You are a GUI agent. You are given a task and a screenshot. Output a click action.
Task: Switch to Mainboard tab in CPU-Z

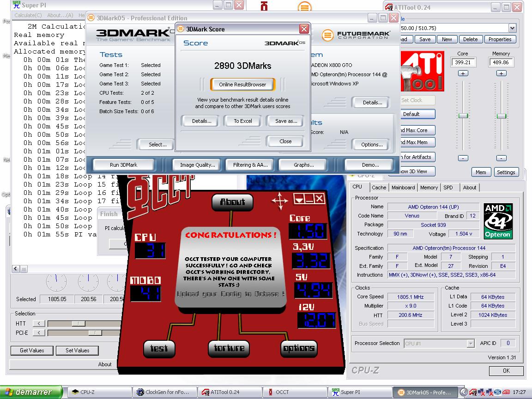403,187
